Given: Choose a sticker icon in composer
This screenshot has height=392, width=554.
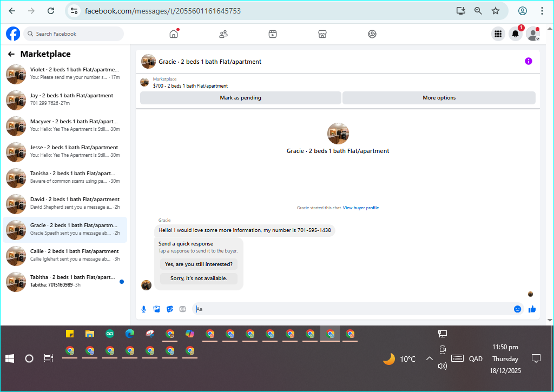Looking at the screenshot, I should pos(170,309).
